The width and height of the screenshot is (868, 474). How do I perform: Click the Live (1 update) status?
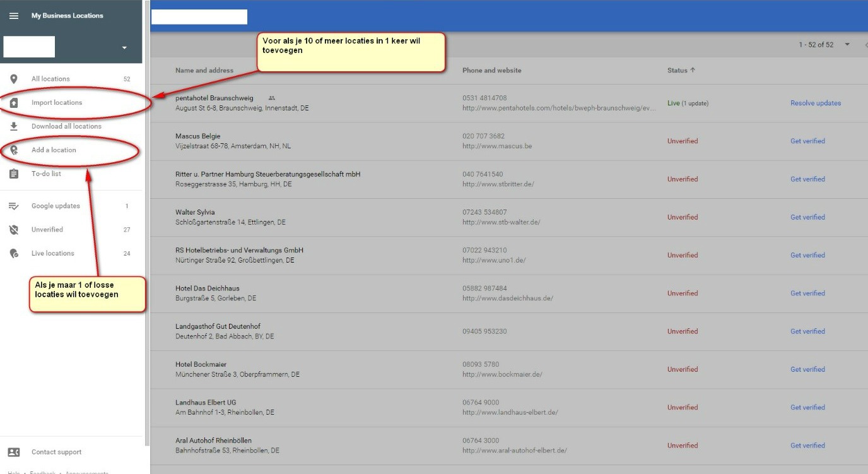pyautogui.click(x=688, y=103)
